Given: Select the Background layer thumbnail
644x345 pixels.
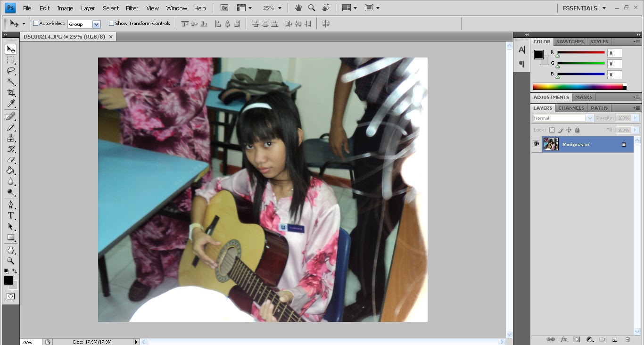Looking at the screenshot, I should (x=552, y=144).
